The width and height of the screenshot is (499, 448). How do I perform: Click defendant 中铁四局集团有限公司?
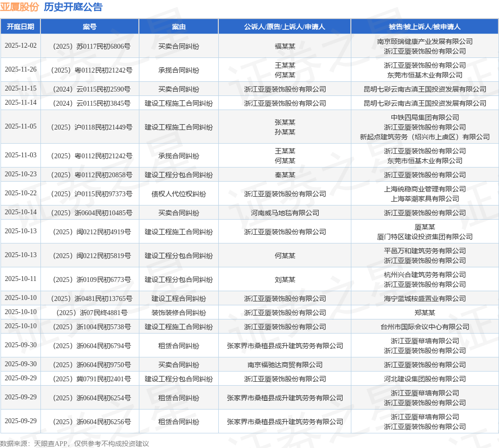(x=424, y=117)
